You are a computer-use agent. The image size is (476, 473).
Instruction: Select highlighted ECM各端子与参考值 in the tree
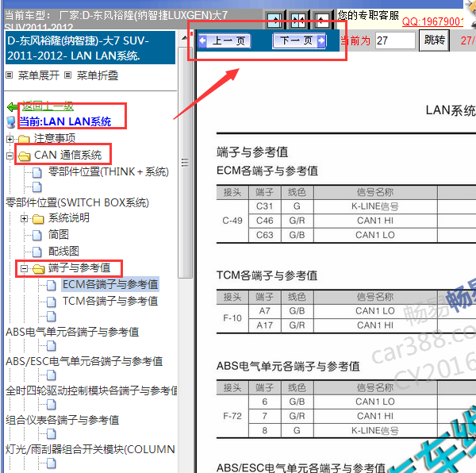pyautogui.click(x=110, y=284)
